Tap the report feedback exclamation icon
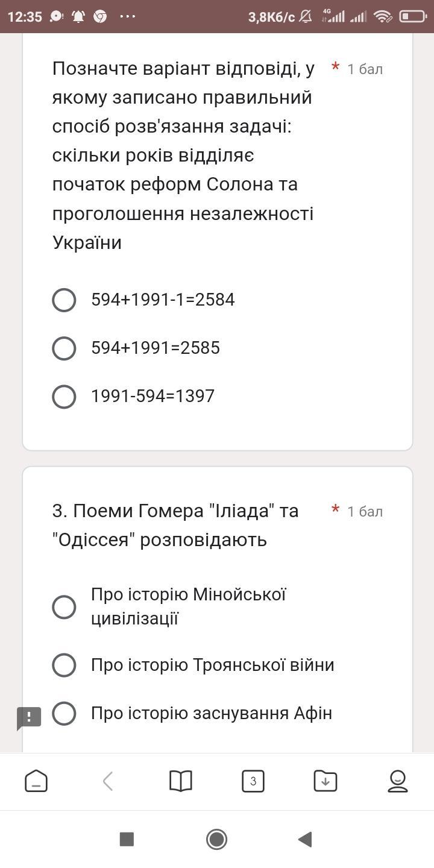 (x=29, y=718)
